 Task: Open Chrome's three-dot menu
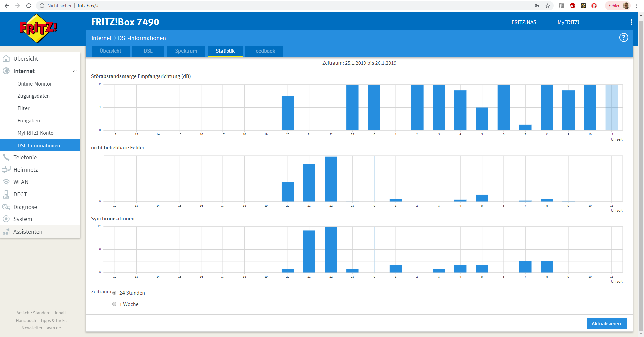point(637,6)
